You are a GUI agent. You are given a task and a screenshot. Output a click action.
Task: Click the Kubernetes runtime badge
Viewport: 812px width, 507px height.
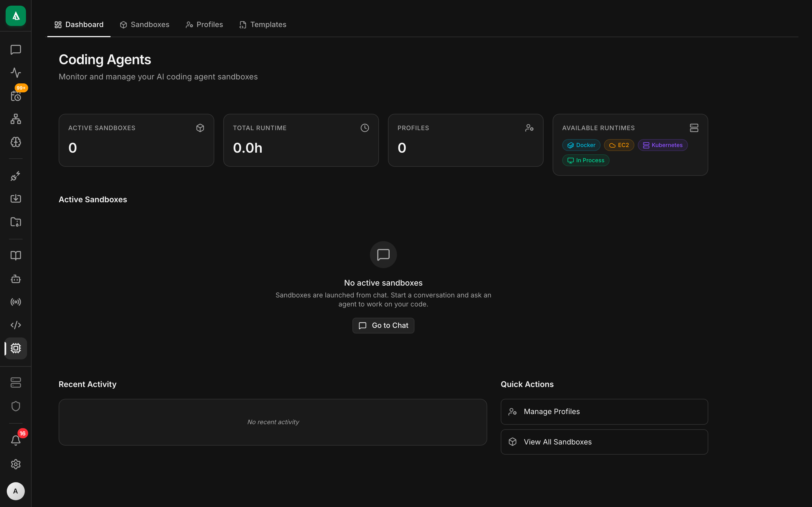click(x=662, y=145)
